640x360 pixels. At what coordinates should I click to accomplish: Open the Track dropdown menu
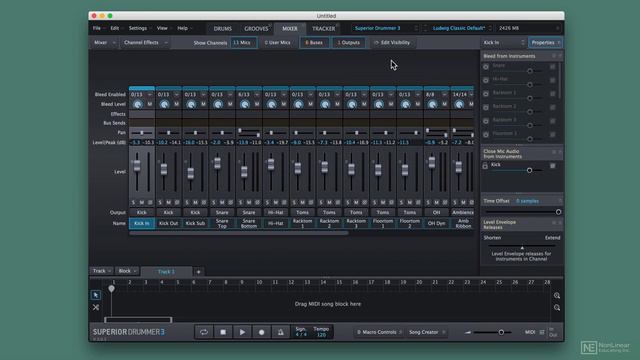[x=101, y=271]
